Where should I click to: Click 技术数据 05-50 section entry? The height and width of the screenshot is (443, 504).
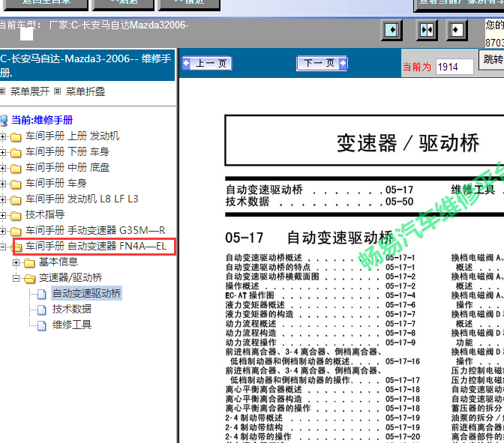pyautogui.click(x=319, y=202)
